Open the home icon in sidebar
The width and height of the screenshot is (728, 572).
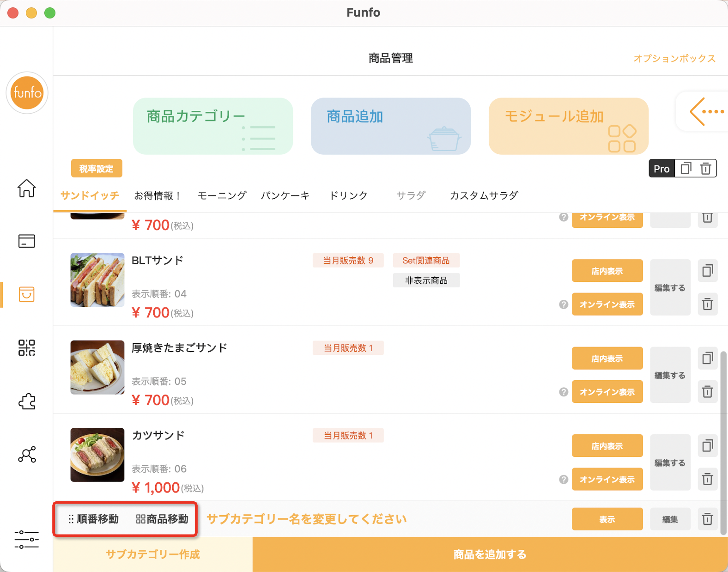(x=26, y=188)
